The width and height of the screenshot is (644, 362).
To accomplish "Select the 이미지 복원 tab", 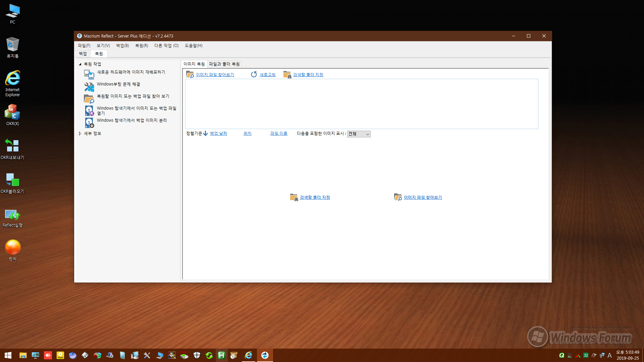I will click(x=194, y=64).
